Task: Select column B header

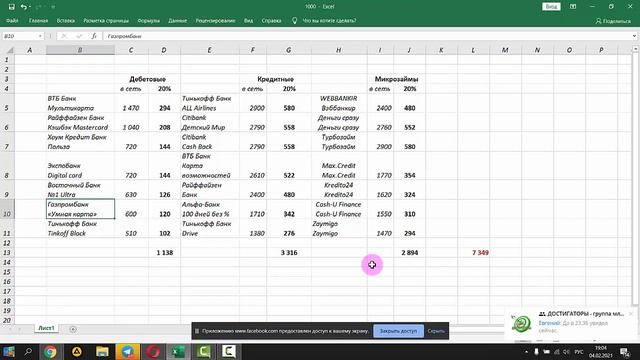Action: [x=80, y=50]
